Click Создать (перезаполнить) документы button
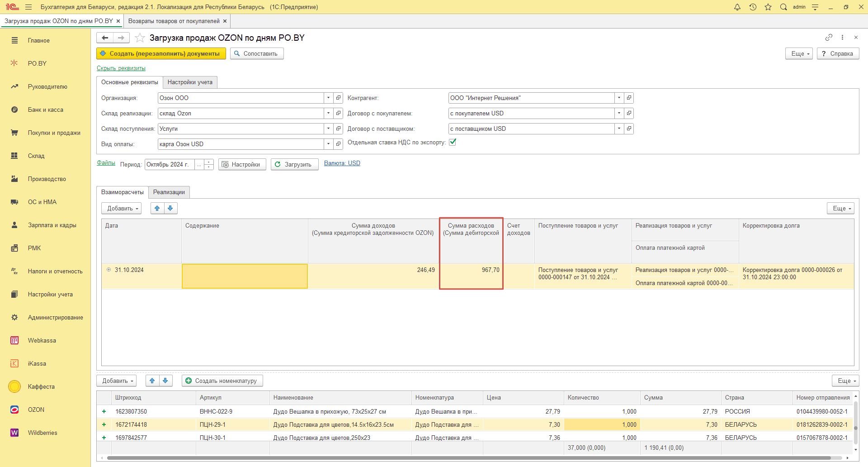Viewport: 868px width, 467px height. 161,53
